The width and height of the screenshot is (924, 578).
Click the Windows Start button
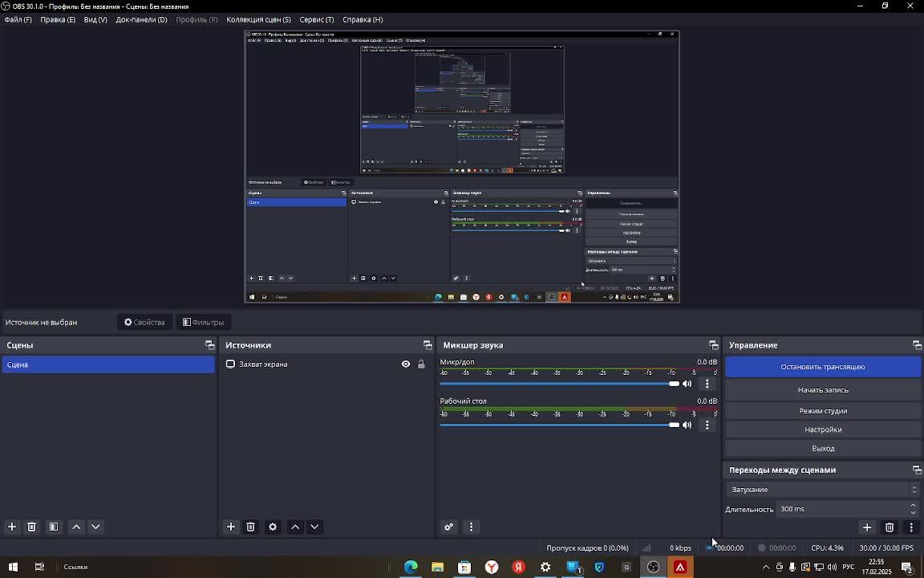12,567
